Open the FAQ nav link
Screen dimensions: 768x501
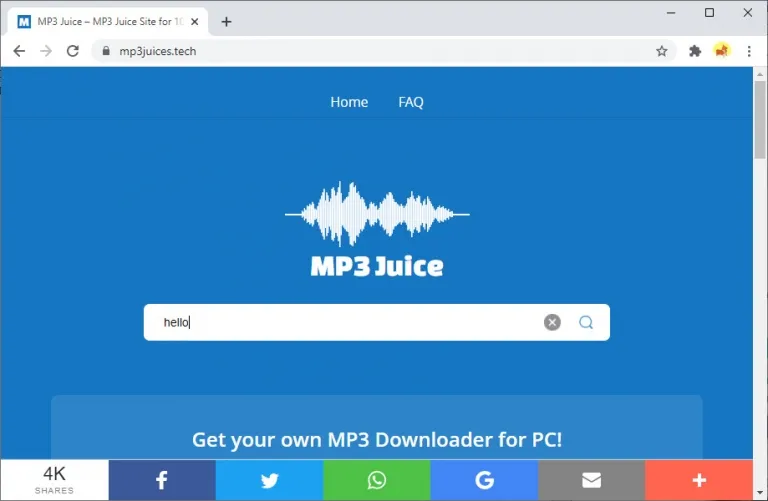(x=410, y=102)
